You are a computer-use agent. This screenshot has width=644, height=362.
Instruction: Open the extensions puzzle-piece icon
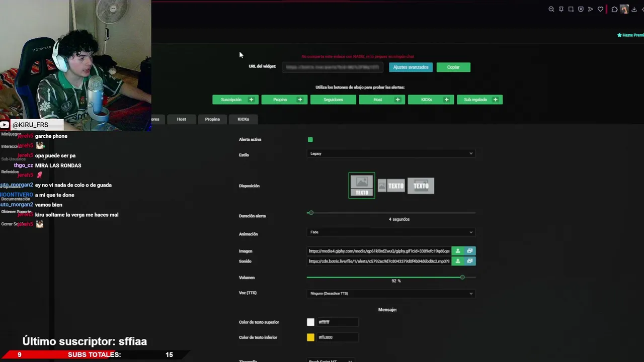pyautogui.click(x=614, y=9)
